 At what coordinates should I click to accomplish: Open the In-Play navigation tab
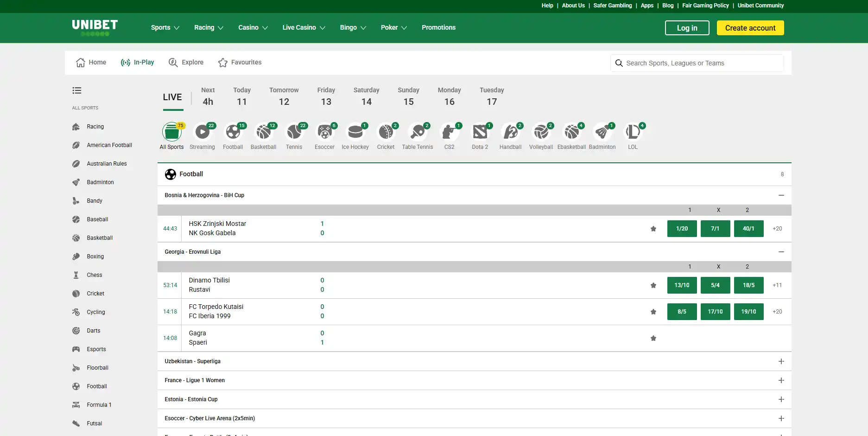137,62
